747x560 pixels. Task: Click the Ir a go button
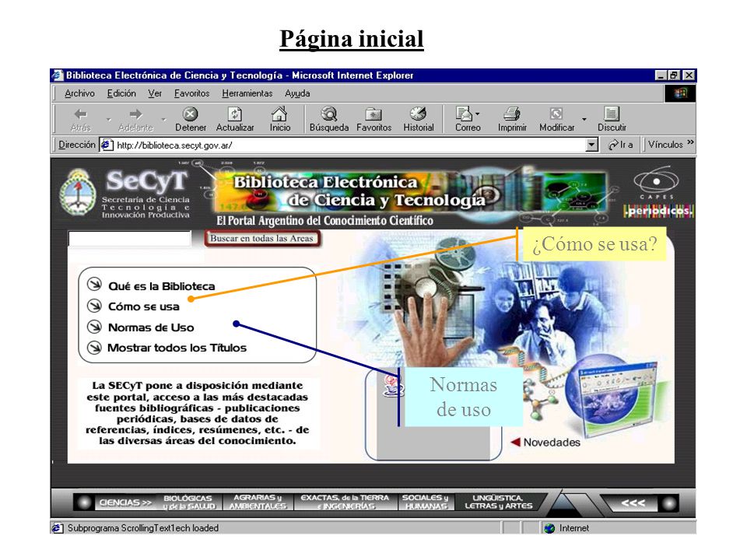621,145
